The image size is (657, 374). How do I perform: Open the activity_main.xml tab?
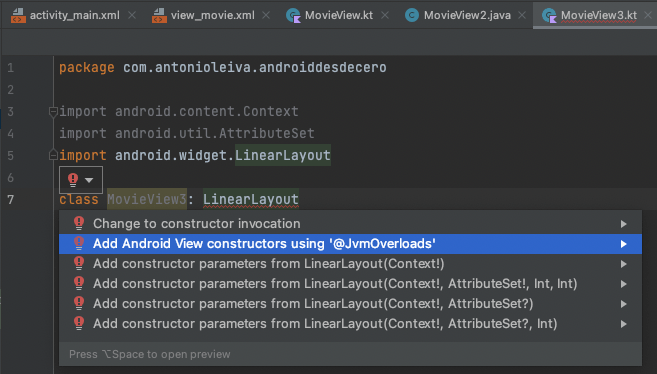click(x=75, y=15)
